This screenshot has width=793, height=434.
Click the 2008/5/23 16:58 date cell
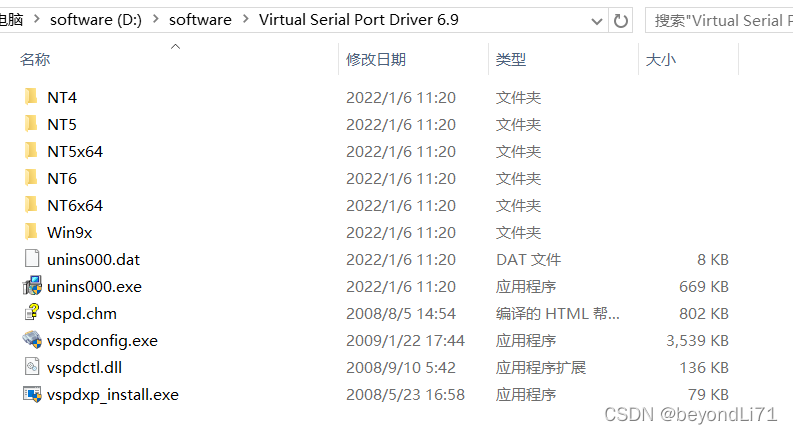point(405,395)
